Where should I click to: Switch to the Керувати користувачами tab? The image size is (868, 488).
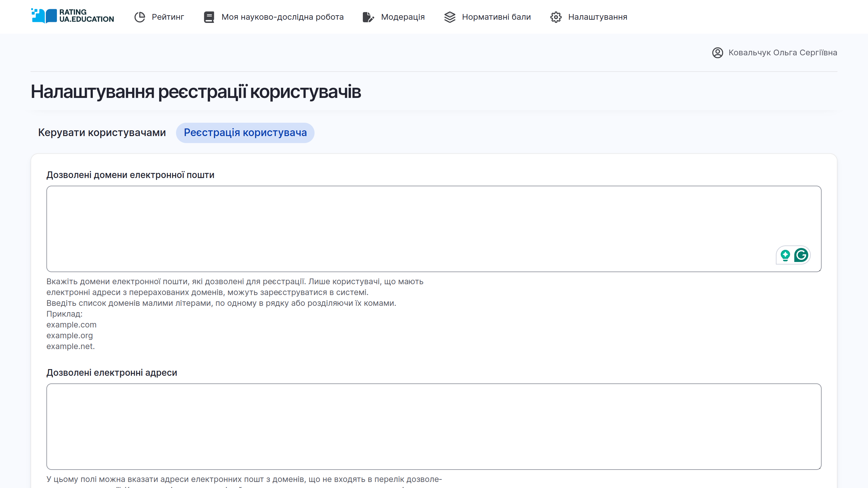click(102, 133)
